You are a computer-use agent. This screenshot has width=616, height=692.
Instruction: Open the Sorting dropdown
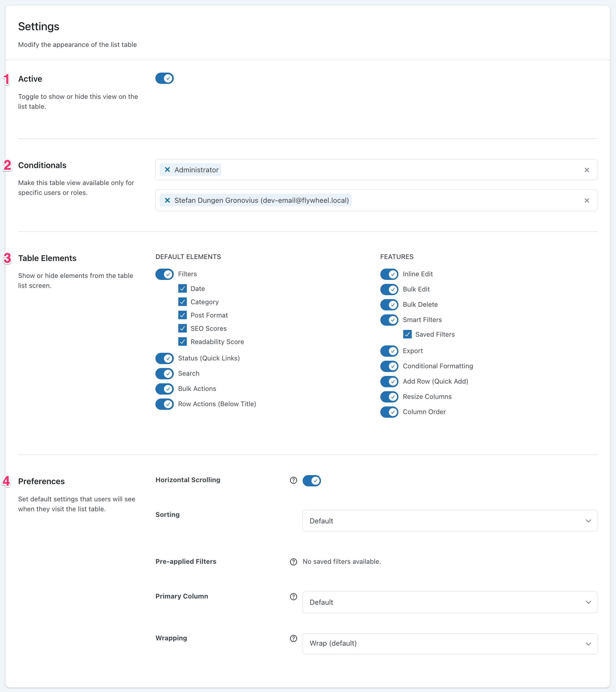pyautogui.click(x=449, y=521)
